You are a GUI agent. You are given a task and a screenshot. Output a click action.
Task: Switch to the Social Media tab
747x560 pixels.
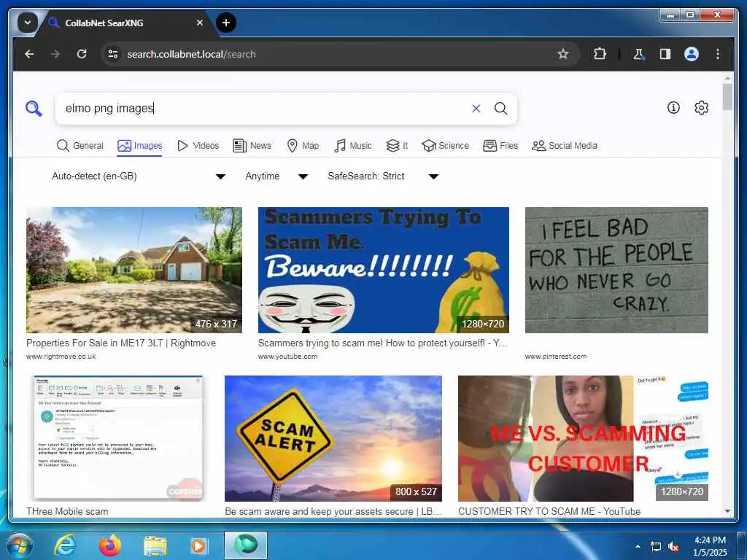[565, 146]
